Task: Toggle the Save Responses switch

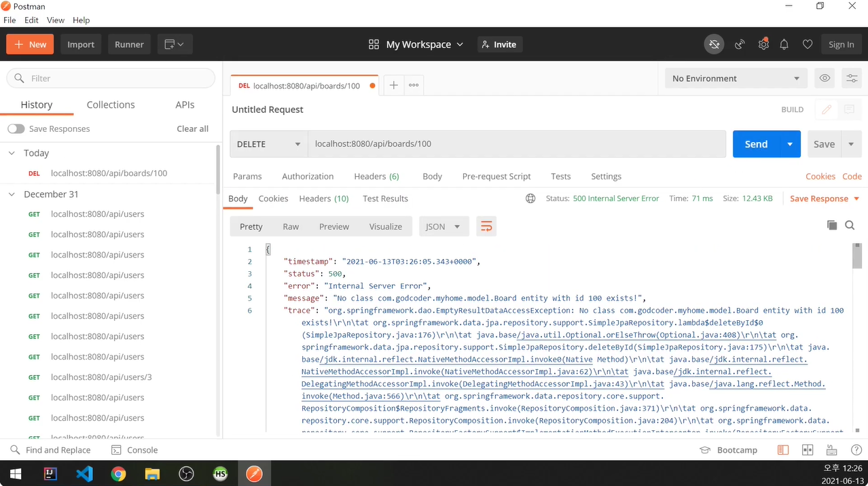Action: click(16, 128)
